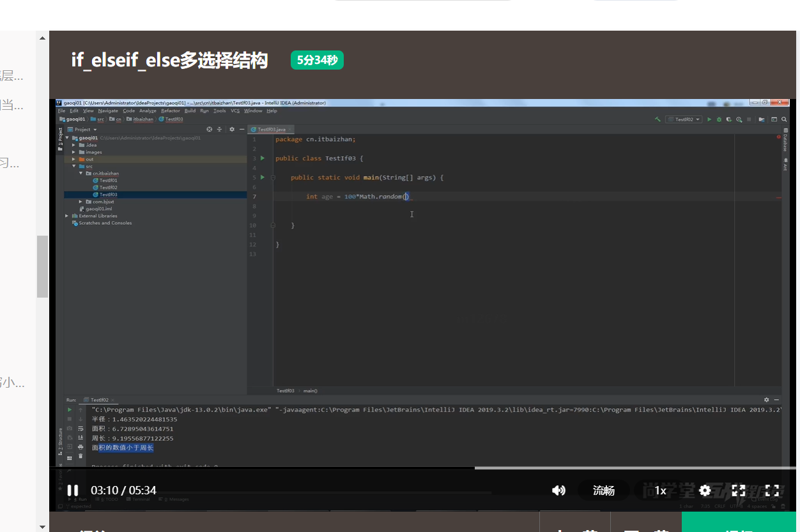Screen dimensions: 800x532
Task: Expand the images folder
Action: [73, 152]
